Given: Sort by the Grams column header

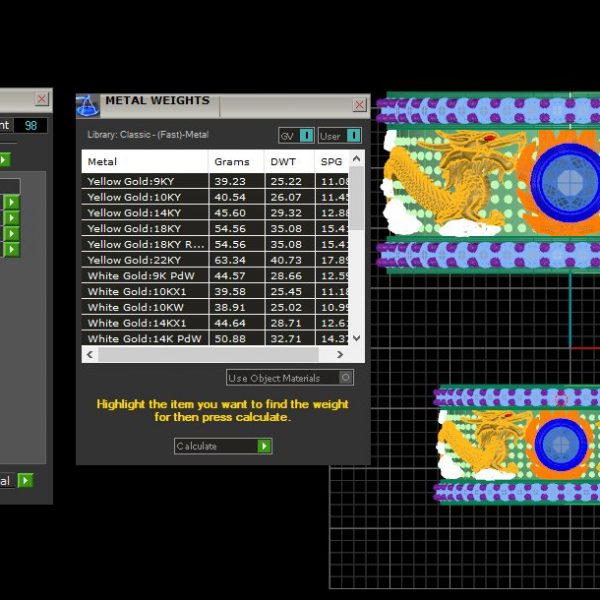Looking at the screenshot, I should (x=236, y=161).
